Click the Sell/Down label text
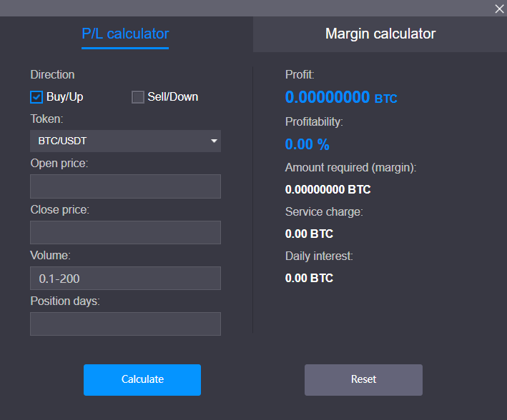This screenshot has width=507, height=420. (x=172, y=97)
